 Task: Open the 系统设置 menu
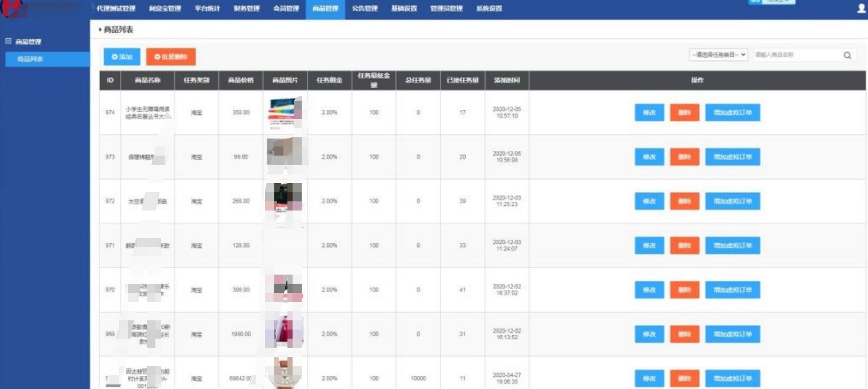(490, 9)
